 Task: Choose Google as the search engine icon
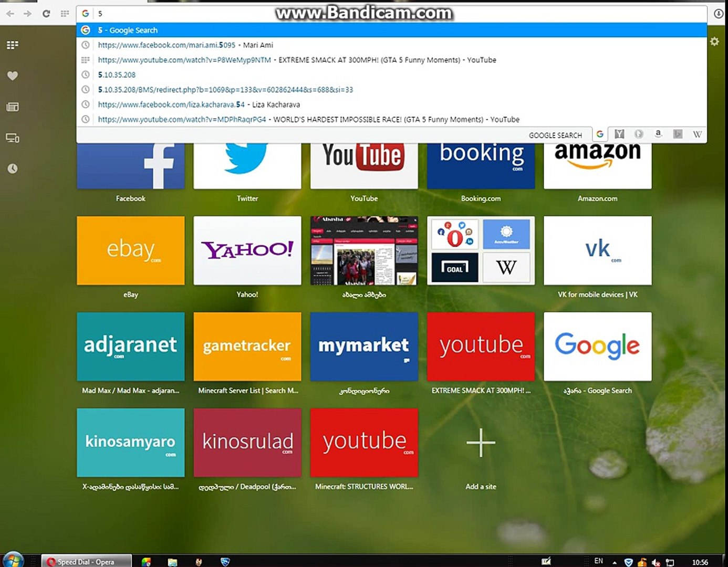(x=600, y=134)
